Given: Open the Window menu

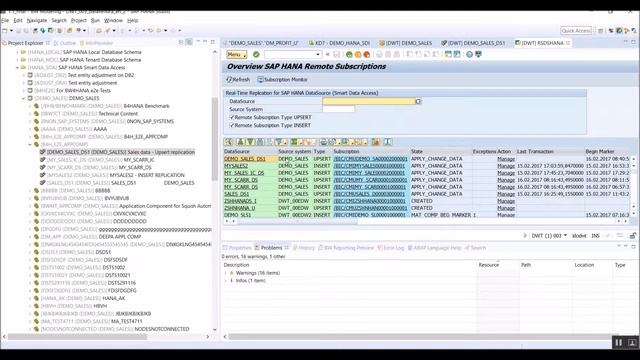Looking at the screenshot, I should [x=113, y=20].
